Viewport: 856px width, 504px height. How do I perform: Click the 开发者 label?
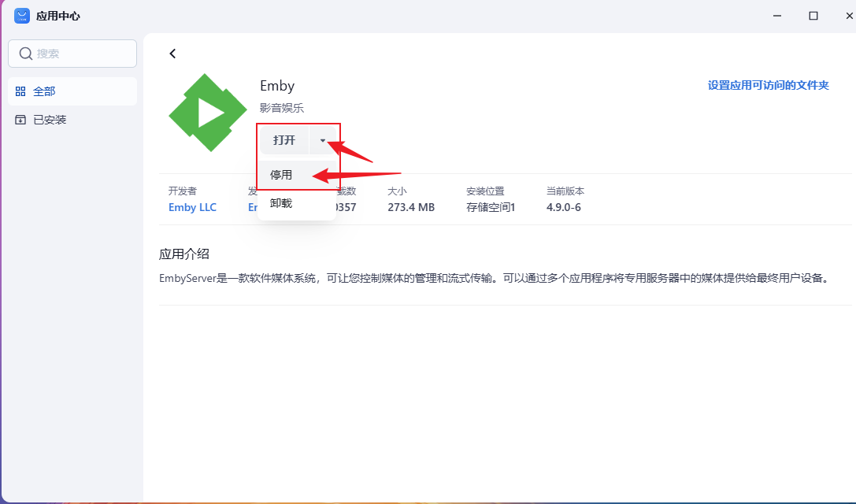pos(183,191)
